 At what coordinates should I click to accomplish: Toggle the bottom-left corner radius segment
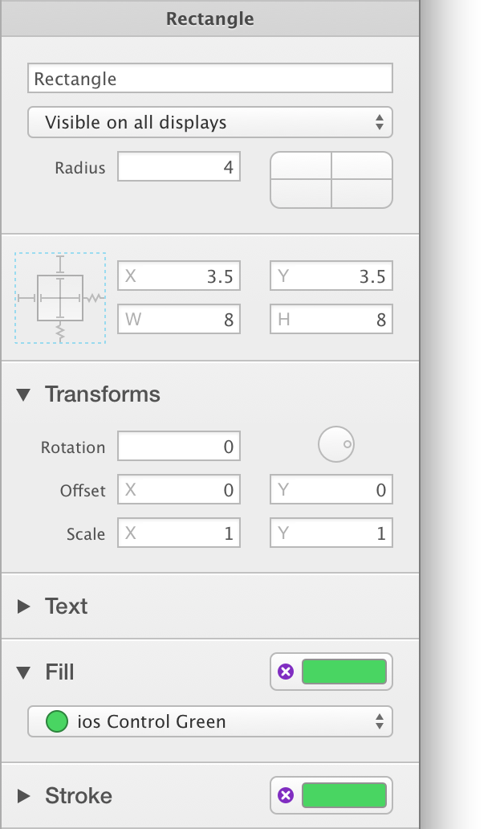pyautogui.click(x=301, y=194)
